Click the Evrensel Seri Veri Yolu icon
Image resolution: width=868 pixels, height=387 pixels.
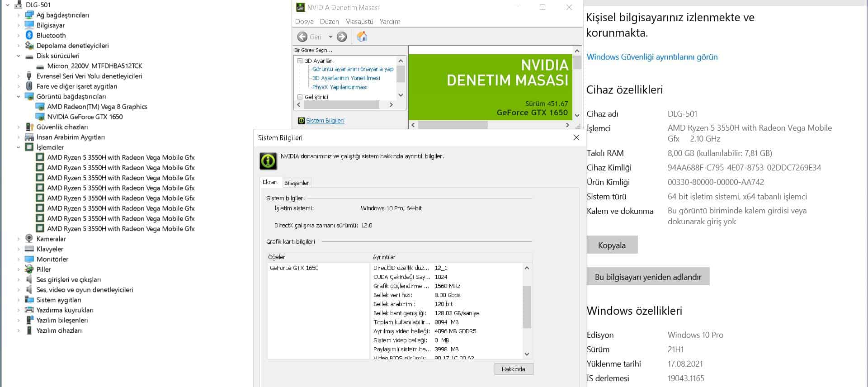tap(29, 76)
